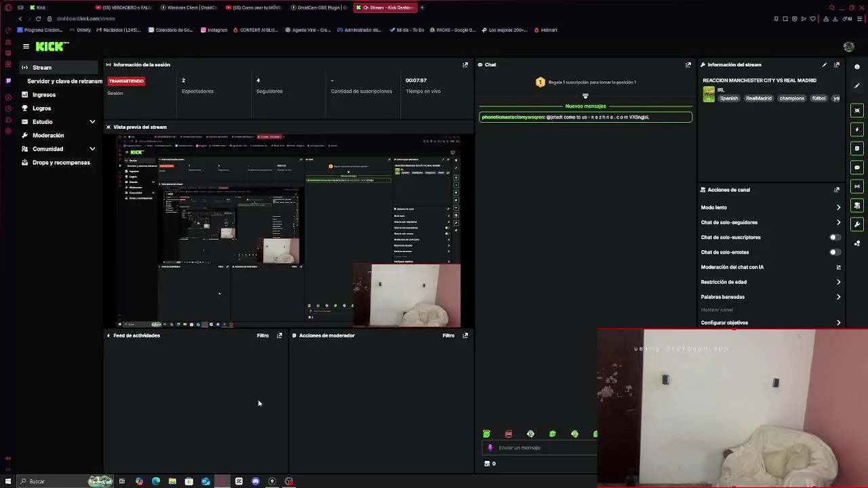Open File Explorer from the taskbar

click(x=172, y=481)
